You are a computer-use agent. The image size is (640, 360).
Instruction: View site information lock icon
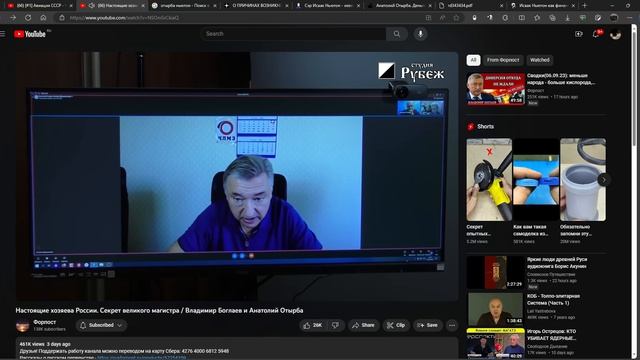[62, 18]
